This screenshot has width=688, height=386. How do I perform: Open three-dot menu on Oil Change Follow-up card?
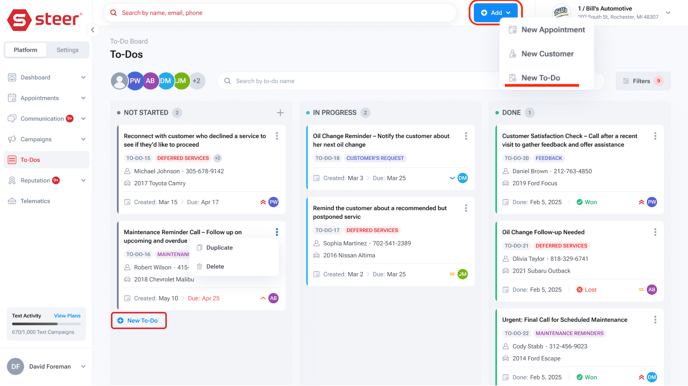click(x=655, y=232)
